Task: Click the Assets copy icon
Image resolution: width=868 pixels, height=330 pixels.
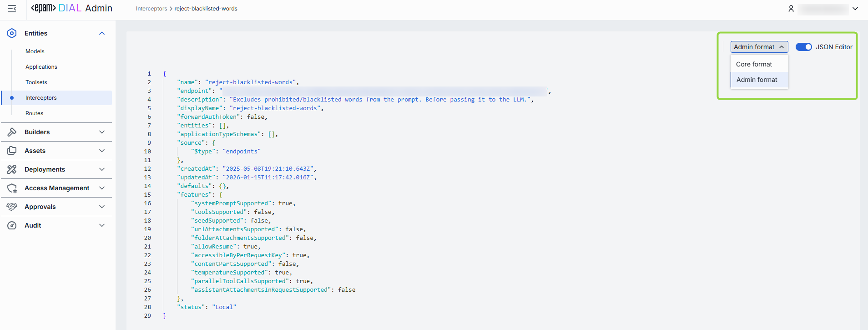Action: coord(12,151)
